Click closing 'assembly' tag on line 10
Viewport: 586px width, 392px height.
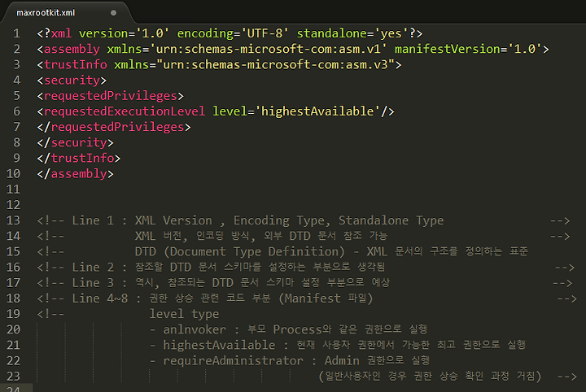click(x=79, y=173)
